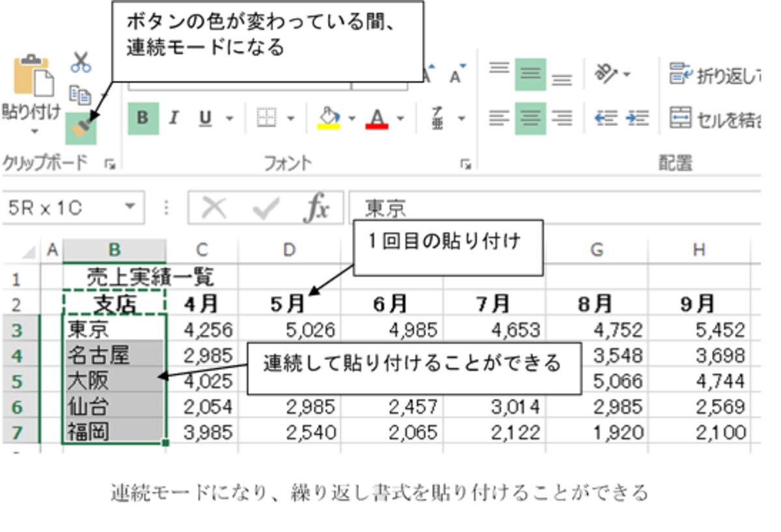Image resolution: width=781 pixels, height=532 pixels.
Task: Click the Borders icon
Action: (266, 118)
